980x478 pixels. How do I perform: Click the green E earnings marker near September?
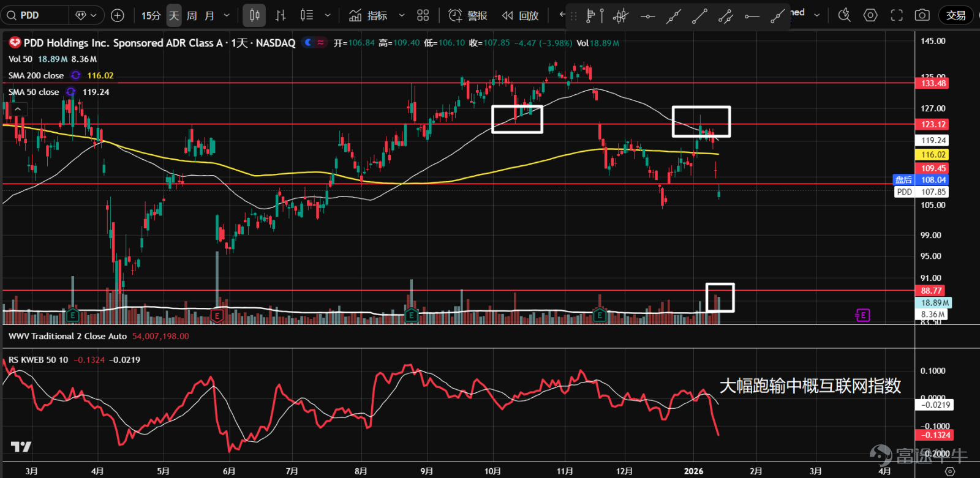coord(411,316)
